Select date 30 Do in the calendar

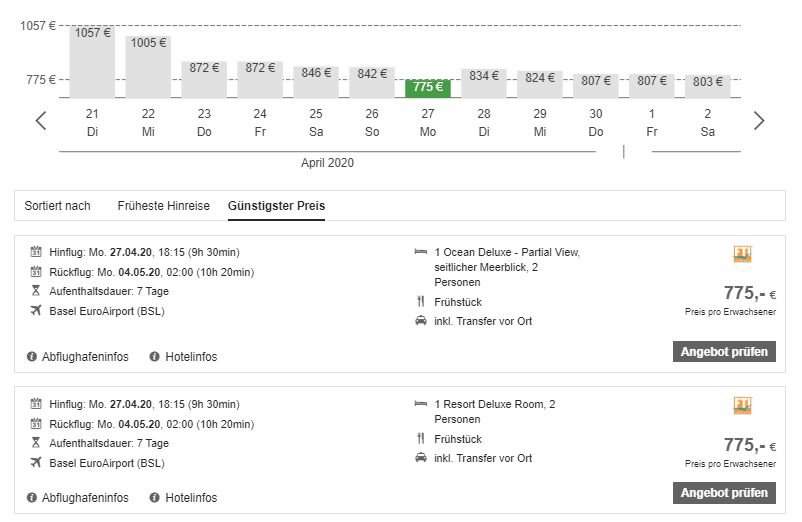596,122
